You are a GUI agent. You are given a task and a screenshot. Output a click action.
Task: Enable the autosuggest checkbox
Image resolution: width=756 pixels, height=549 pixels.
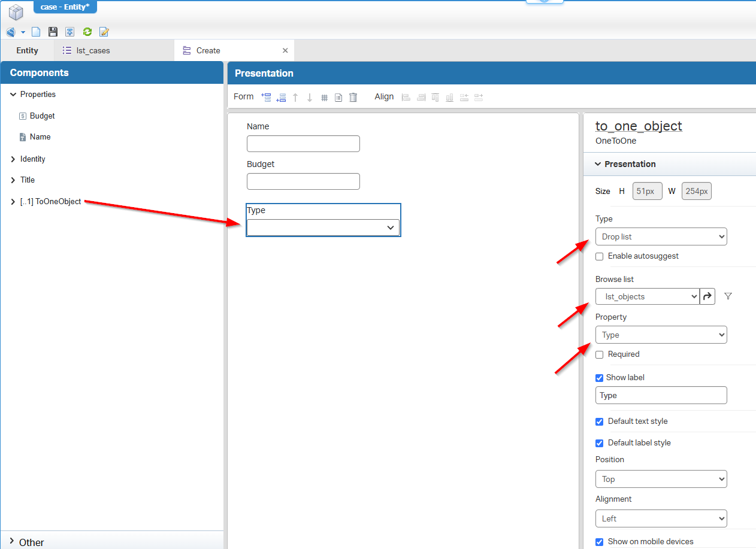pos(600,256)
